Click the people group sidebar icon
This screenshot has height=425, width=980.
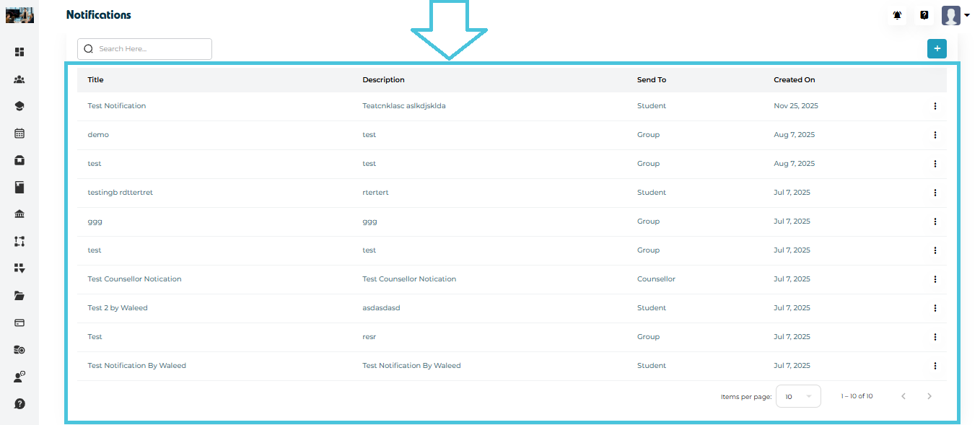point(19,79)
